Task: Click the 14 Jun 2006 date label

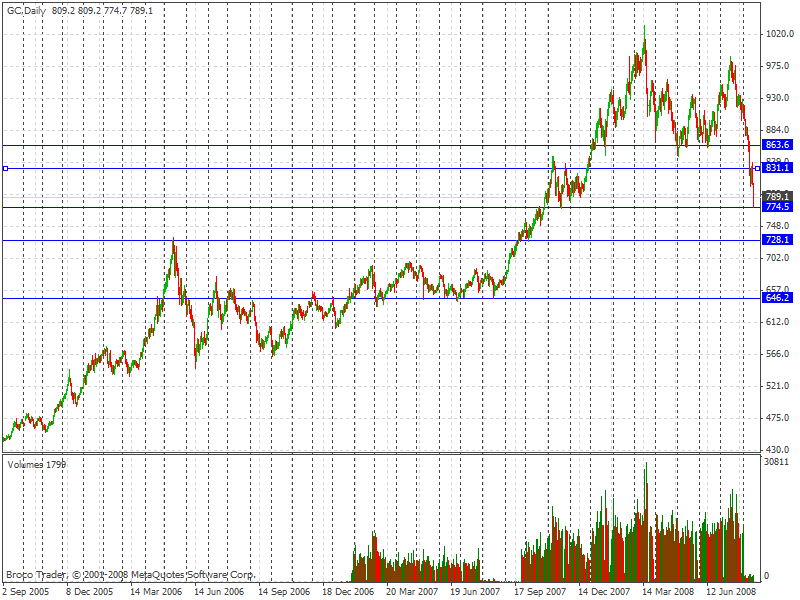Action: 219,592
